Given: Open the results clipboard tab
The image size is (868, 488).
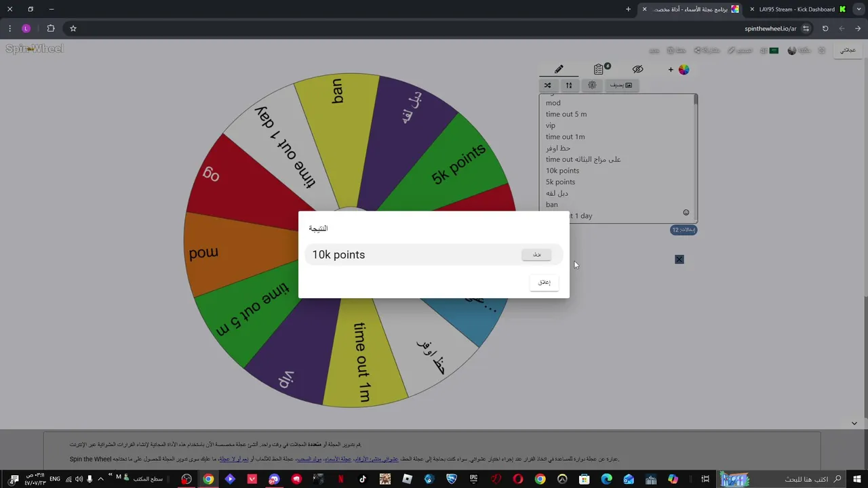Looking at the screenshot, I should (x=599, y=69).
